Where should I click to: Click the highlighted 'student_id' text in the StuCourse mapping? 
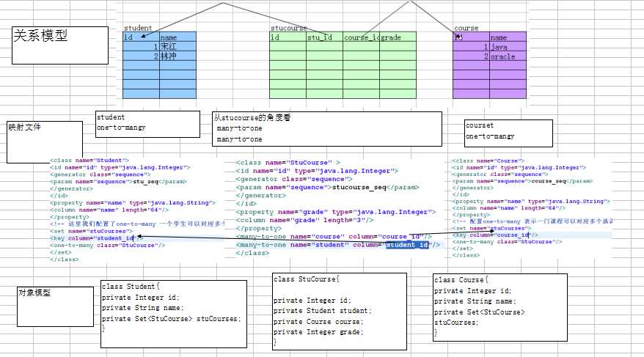click(407, 245)
